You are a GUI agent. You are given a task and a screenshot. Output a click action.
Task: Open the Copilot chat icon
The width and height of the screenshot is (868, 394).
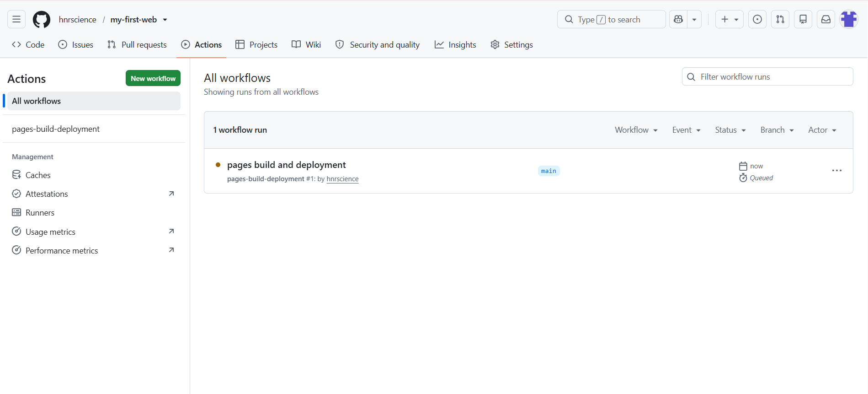(678, 19)
